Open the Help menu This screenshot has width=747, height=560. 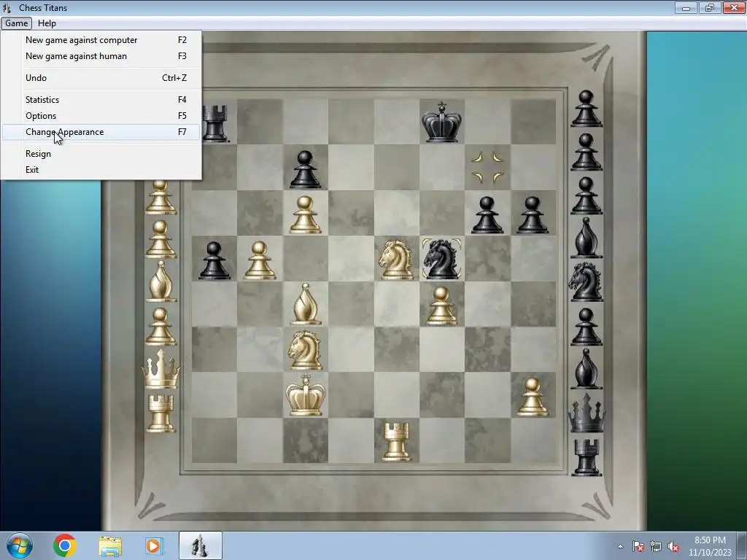[47, 23]
